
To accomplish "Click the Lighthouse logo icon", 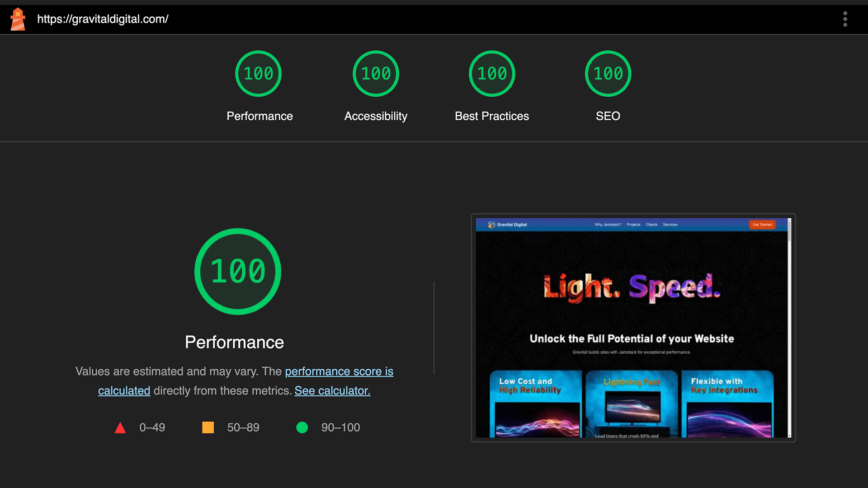I will click(x=17, y=19).
